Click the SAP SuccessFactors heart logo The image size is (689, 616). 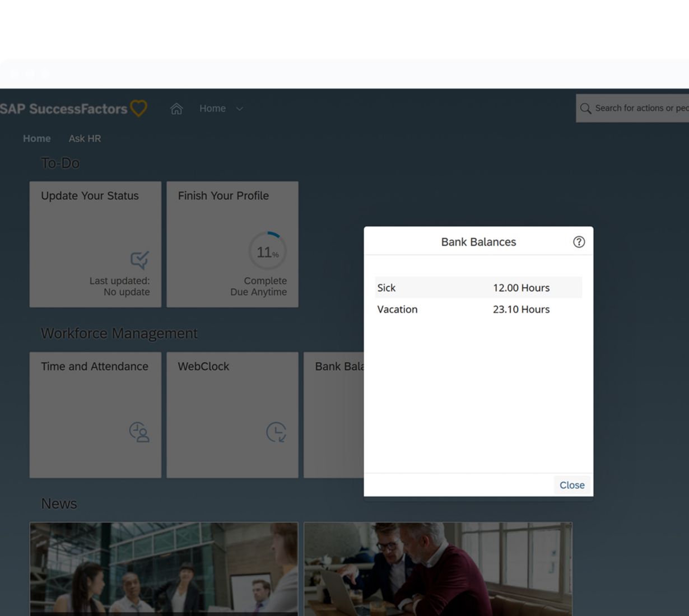pyautogui.click(x=138, y=108)
